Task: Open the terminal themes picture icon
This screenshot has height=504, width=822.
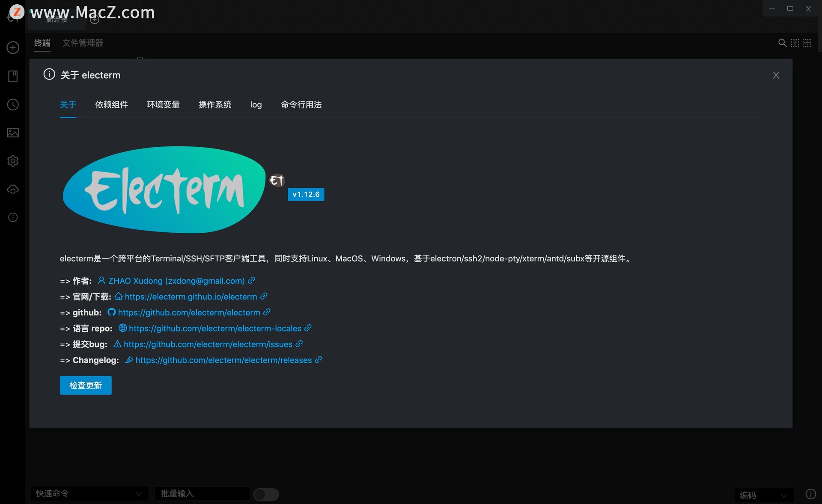Action: tap(13, 133)
